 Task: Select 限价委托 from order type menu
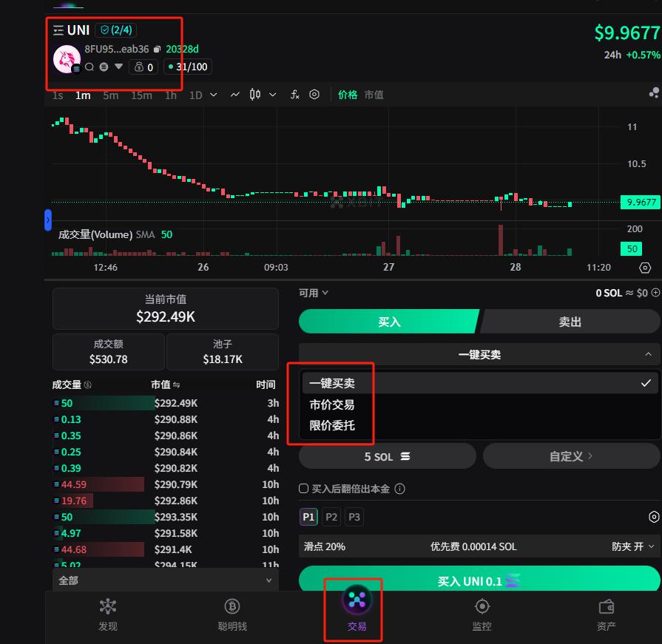click(332, 425)
